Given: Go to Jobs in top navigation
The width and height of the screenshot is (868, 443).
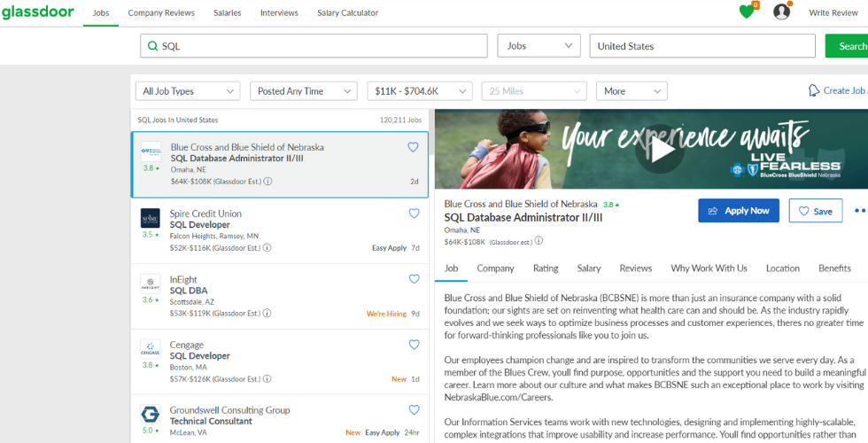Looking at the screenshot, I should (101, 12).
